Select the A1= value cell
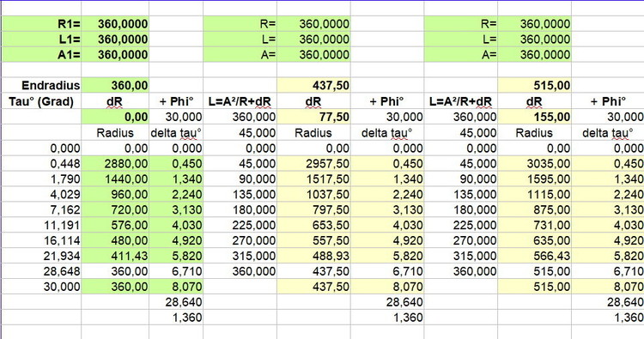Image resolution: width=644 pixels, height=339 pixels. click(115, 55)
